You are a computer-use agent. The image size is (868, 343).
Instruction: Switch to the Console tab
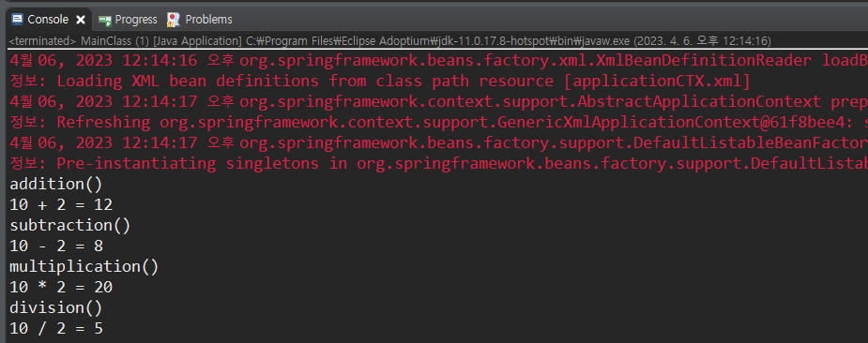click(48, 20)
